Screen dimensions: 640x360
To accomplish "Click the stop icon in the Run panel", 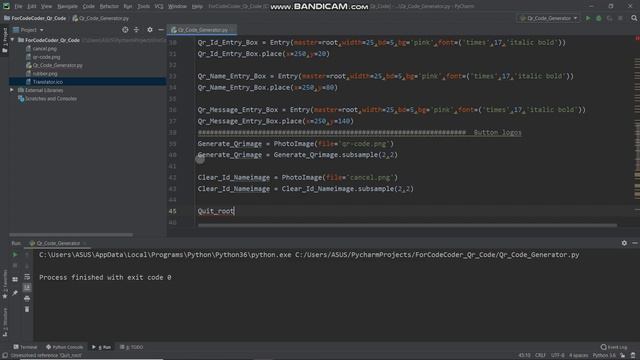I will click(15, 266).
